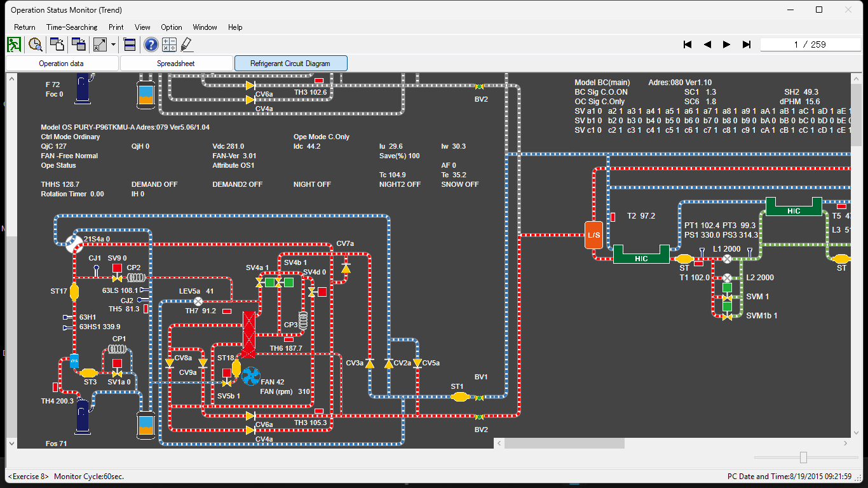Open the time-searching clock icon

pos(36,44)
